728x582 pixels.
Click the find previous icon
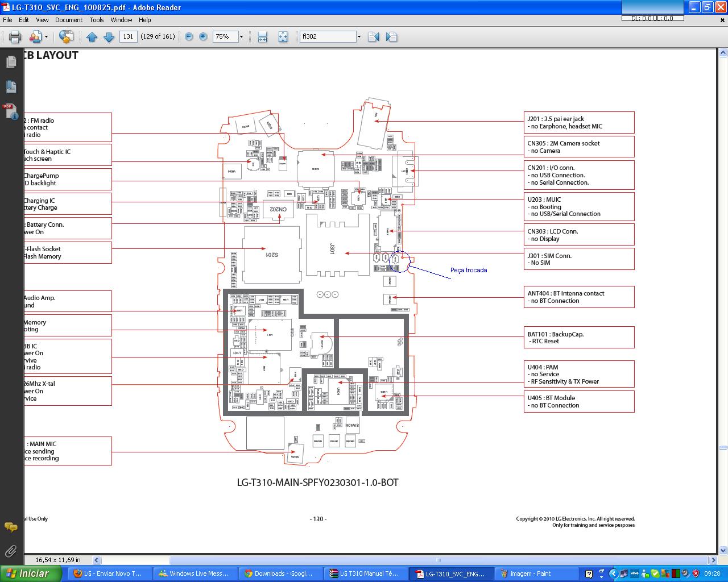point(374,37)
